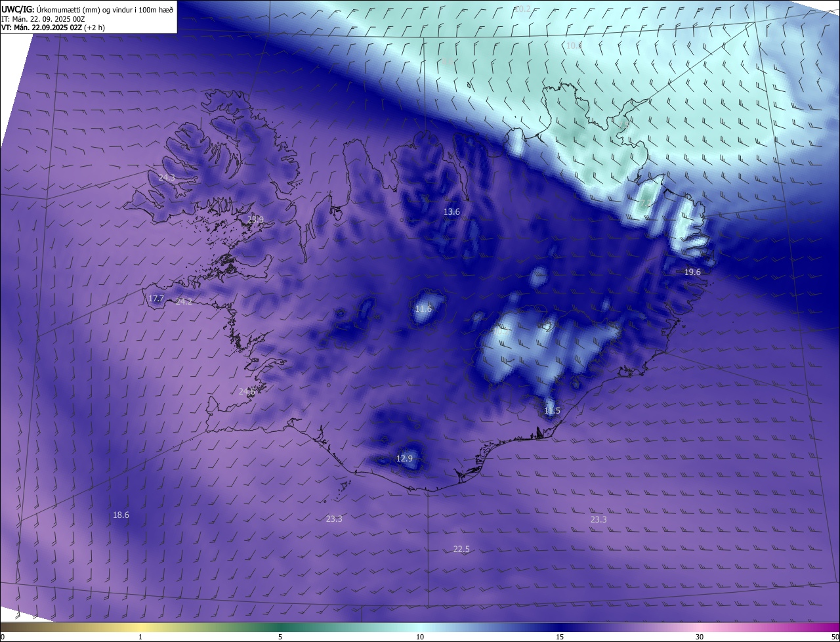The width and height of the screenshot is (840, 642).
Task: Click the 18.6 value on the map
Action: click(x=121, y=515)
